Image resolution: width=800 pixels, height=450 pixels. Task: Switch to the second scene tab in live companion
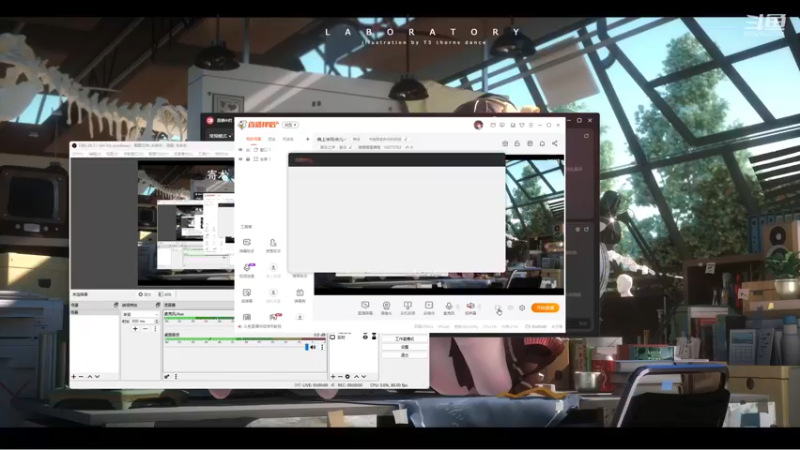click(x=272, y=139)
